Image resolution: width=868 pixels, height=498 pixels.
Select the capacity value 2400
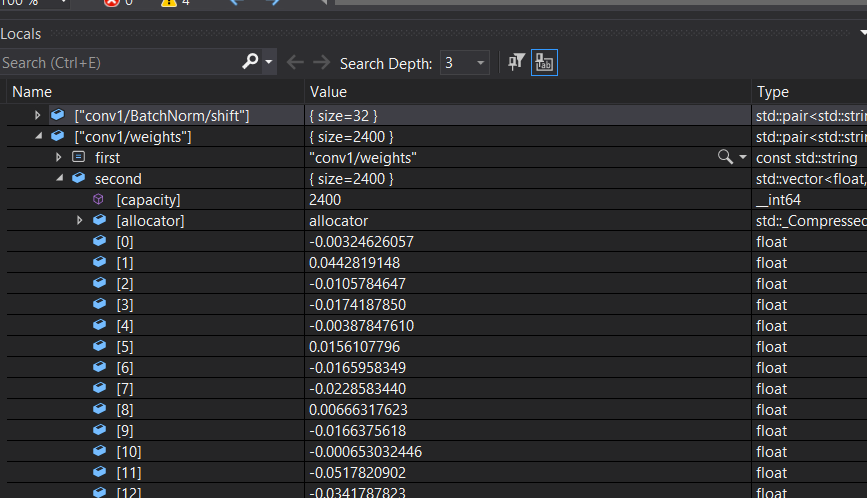(325, 200)
